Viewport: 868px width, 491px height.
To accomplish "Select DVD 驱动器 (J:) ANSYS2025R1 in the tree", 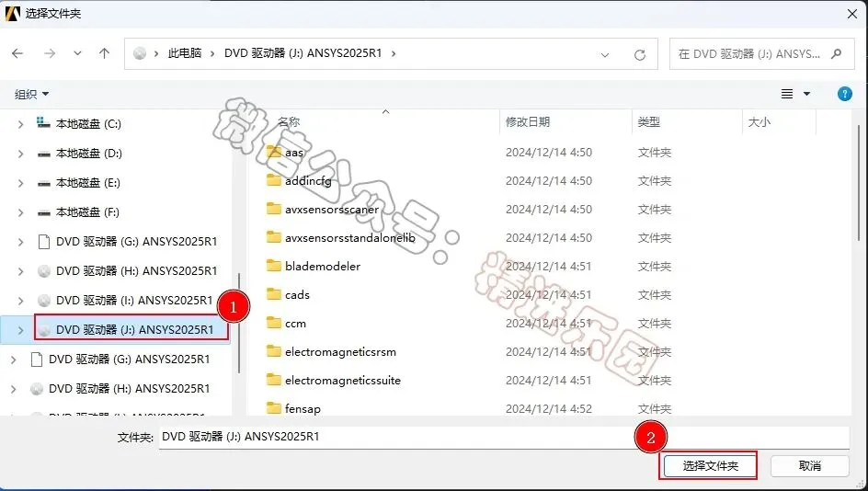I will (x=134, y=330).
